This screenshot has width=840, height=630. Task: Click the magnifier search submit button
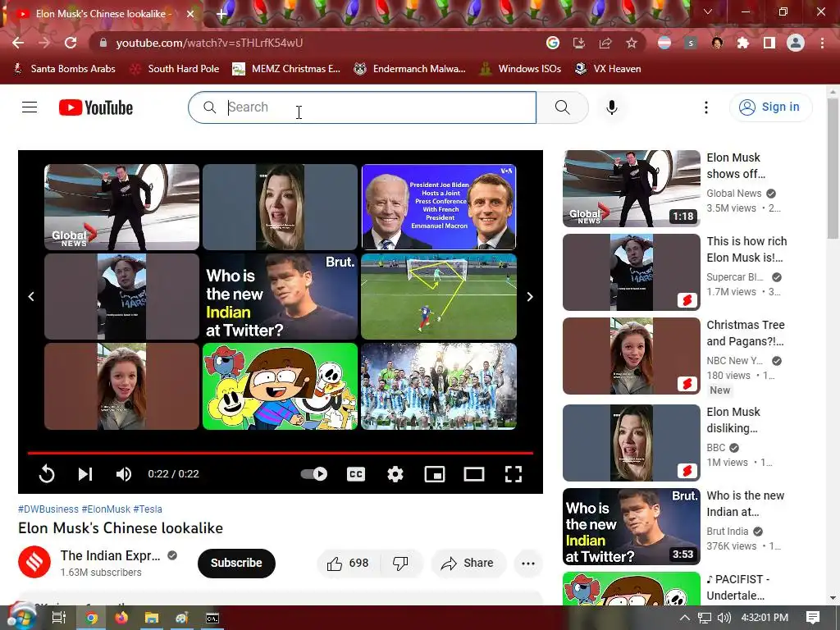pos(562,107)
